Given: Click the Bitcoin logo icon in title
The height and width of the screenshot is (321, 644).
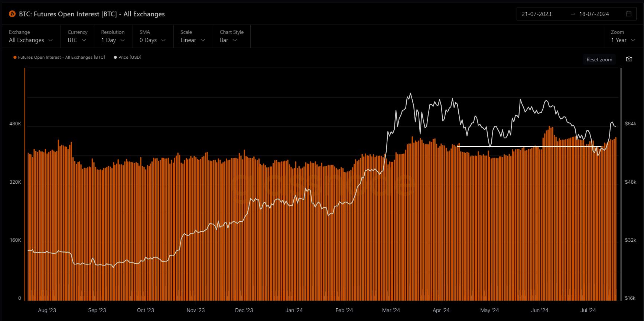Looking at the screenshot, I should (x=12, y=14).
